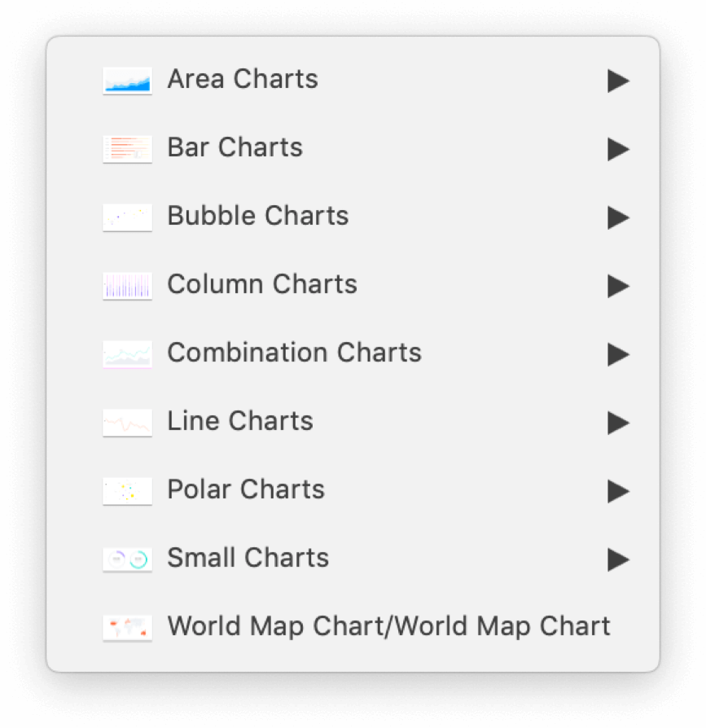Expand the Column Charts submenu arrow
This screenshot has width=706, height=728.
(618, 286)
